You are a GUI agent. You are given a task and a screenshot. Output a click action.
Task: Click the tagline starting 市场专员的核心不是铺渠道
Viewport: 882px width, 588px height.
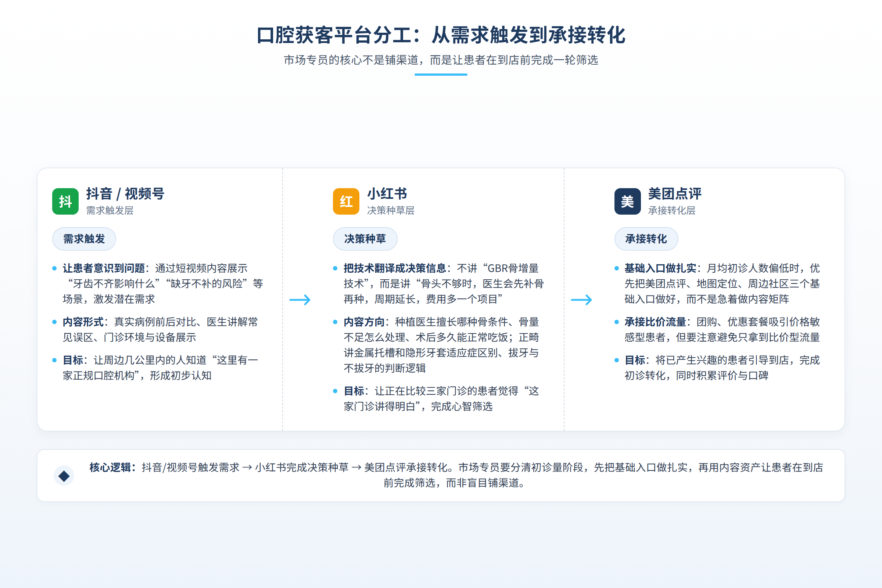441,60
